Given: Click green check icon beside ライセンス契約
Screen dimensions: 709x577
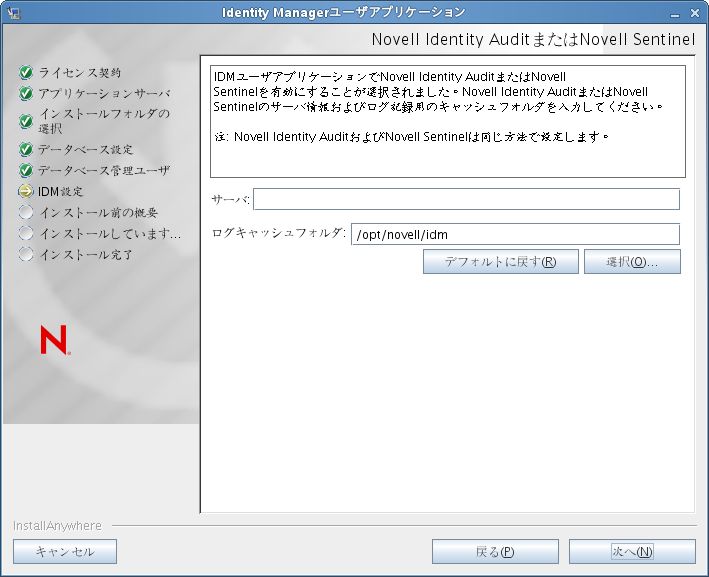Looking at the screenshot, I should (x=26, y=72).
